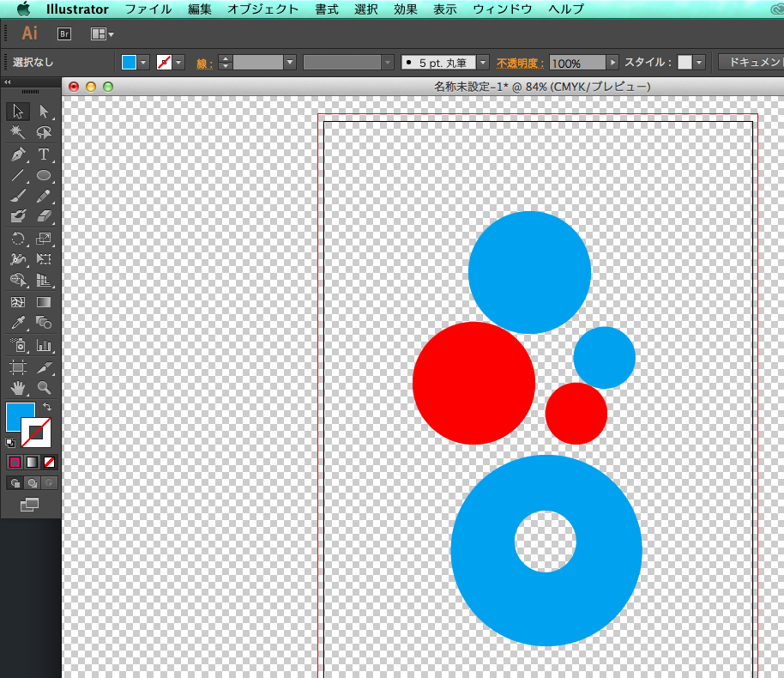Click the ドキュメント設定 button
784x678 pixels.
[x=752, y=63]
